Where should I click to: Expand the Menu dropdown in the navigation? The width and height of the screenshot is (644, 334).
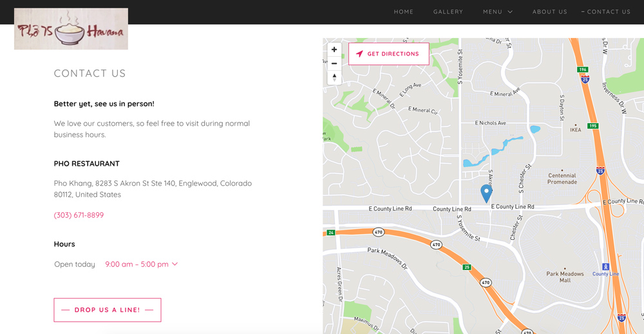pos(498,12)
